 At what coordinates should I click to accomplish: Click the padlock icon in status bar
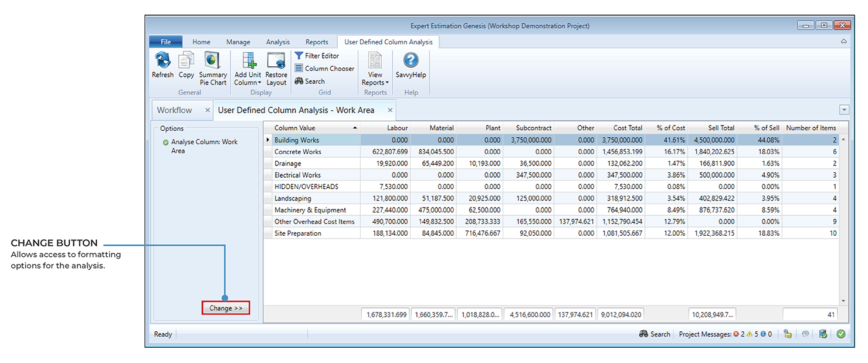click(788, 334)
